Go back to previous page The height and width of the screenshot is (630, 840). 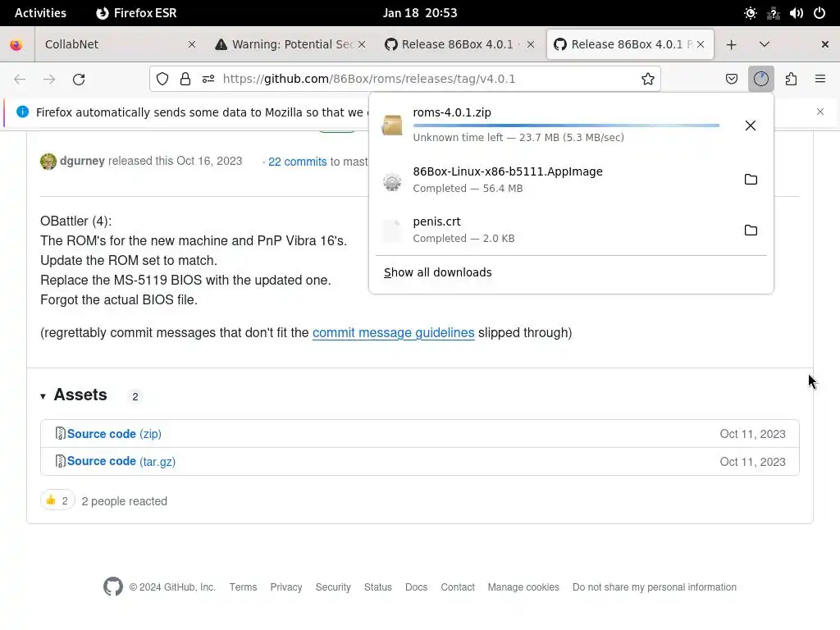[x=20, y=80]
